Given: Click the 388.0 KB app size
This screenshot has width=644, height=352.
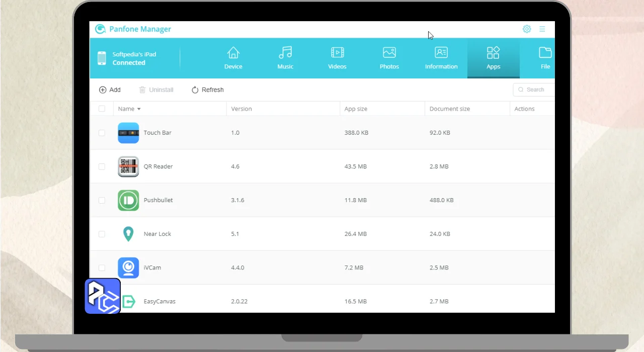Looking at the screenshot, I should (x=356, y=133).
